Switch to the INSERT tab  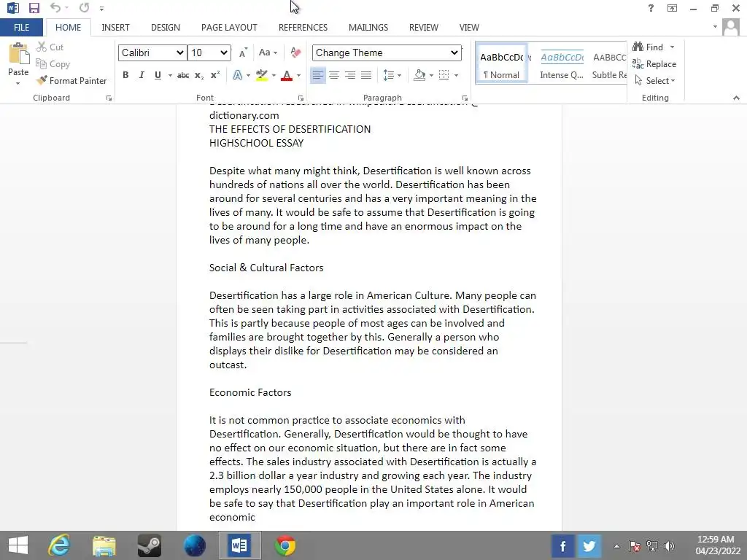tap(115, 28)
